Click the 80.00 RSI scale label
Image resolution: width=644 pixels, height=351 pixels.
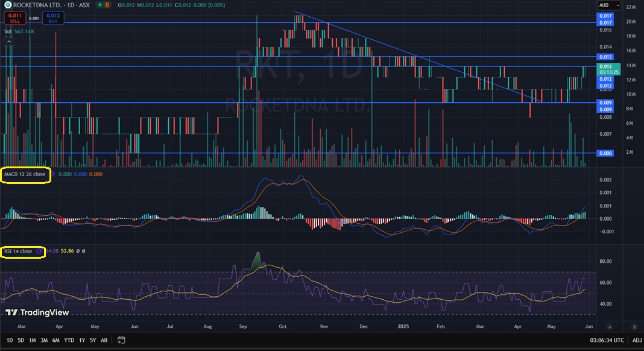click(x=605, y=261)
